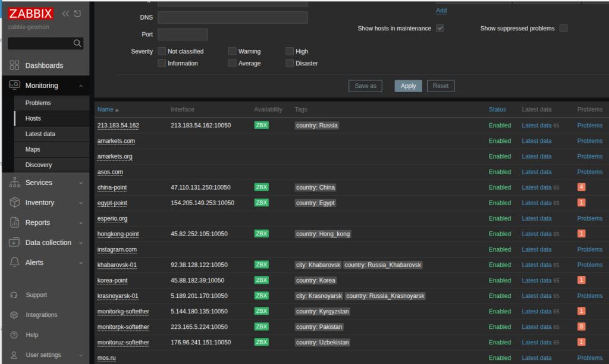The height and width of the screenshot is (364, 609).
Task: Select Problems in the Monitoring submenu
Action: 38,103
